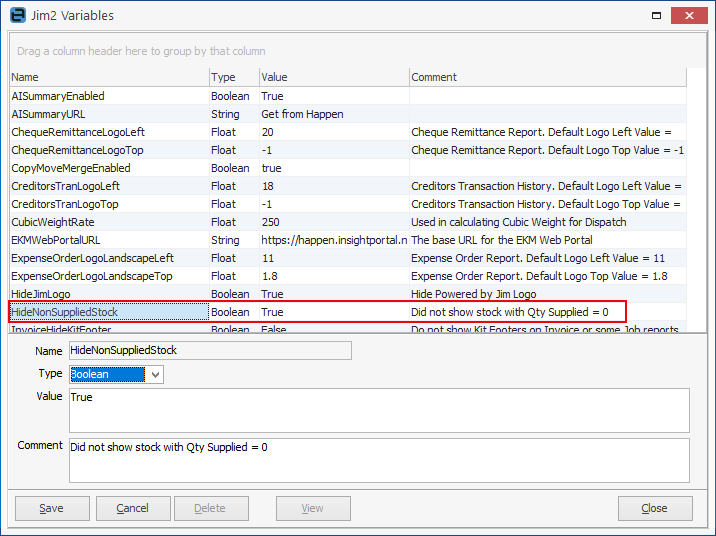
Task: Sort by the Type column header
Action: pos(234,77)
